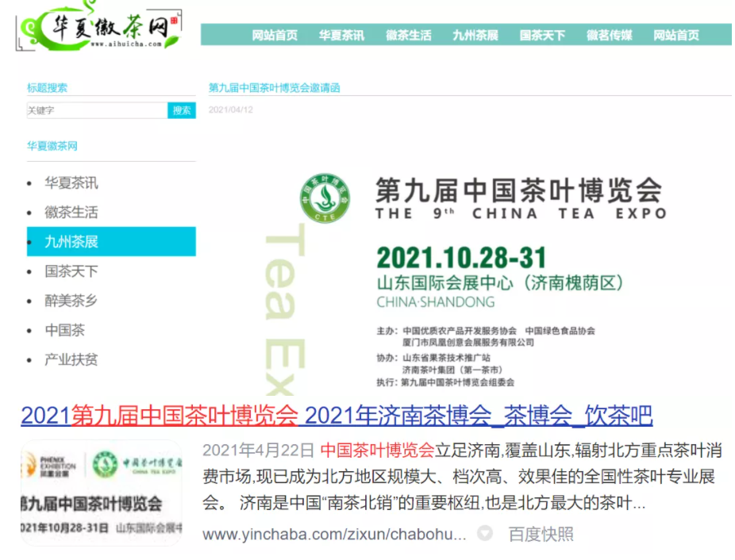735x560 pixels.
Task: Open article title 第九届中国茶叶博览会邀请函
Action: (x=274, y=87)
